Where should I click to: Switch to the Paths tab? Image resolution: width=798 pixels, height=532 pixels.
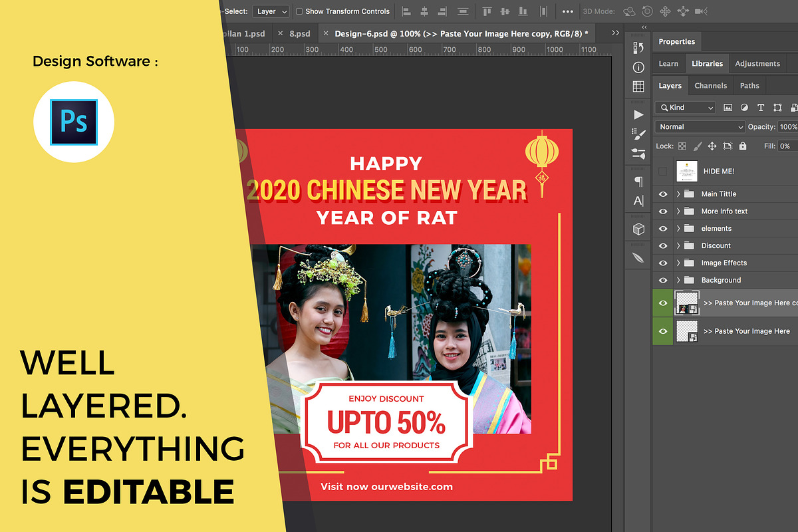749,86
